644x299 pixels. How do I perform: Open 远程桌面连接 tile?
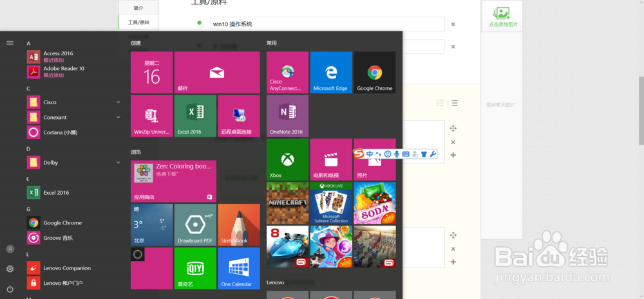(x=239, y=116)
